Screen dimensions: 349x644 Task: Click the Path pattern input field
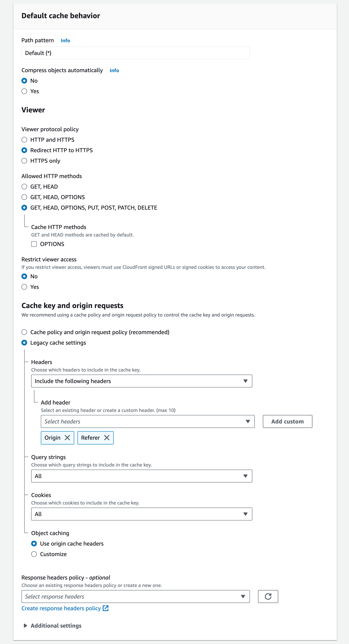click(x=135, y=53)
